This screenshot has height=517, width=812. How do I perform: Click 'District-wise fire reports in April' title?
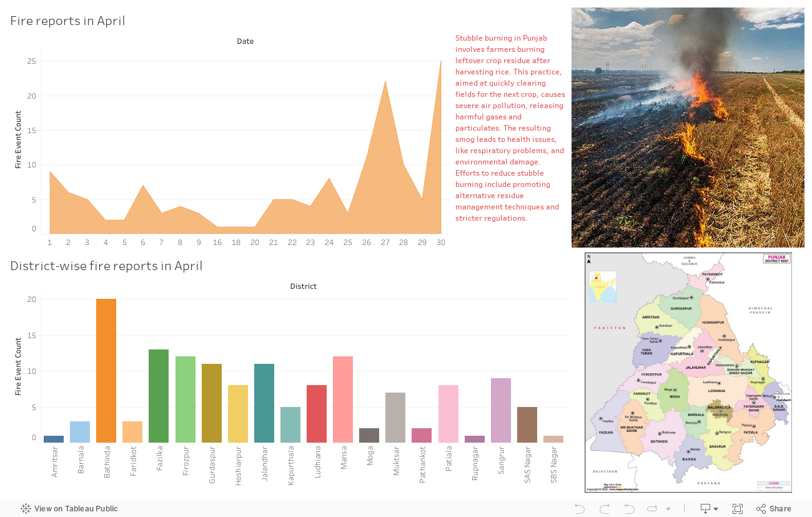coord(106,266)
